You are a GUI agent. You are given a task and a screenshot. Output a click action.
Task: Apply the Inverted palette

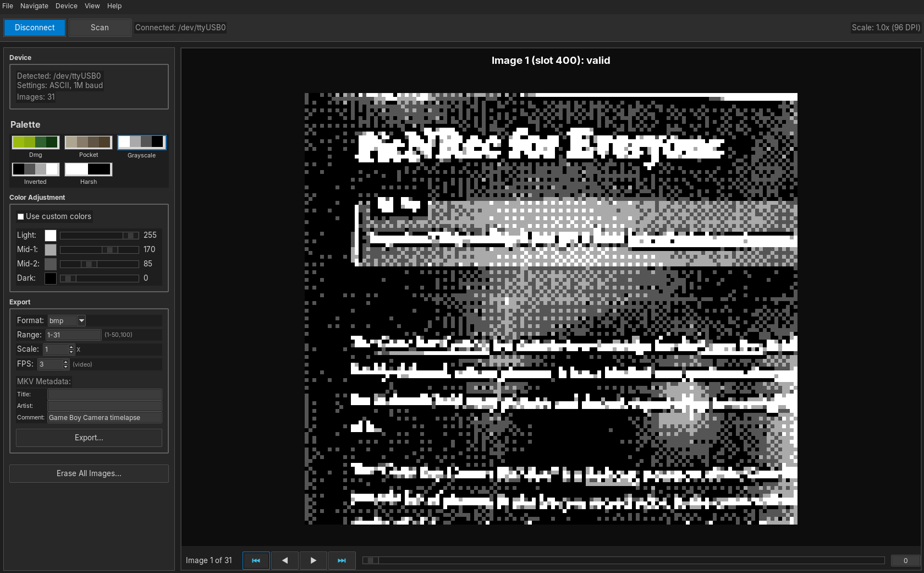pos(35,169)
